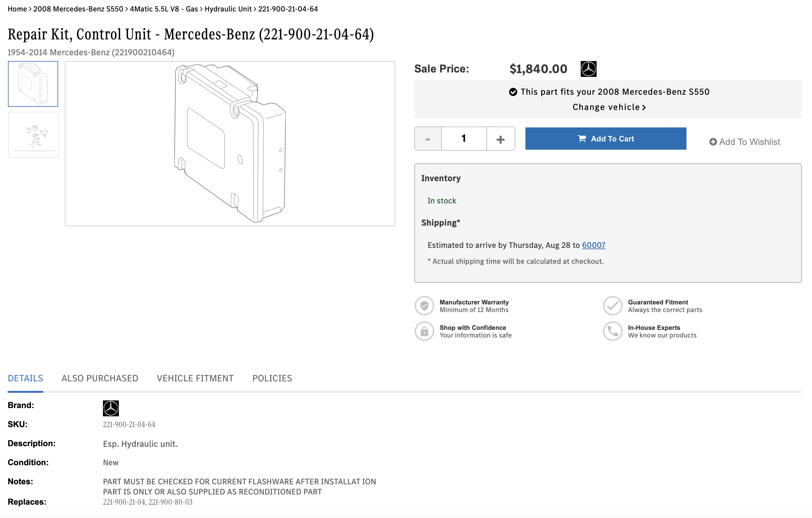This screenshot has height=518, width=812.
Task: Add part to wishlist
Action: (x=745, y=142)
